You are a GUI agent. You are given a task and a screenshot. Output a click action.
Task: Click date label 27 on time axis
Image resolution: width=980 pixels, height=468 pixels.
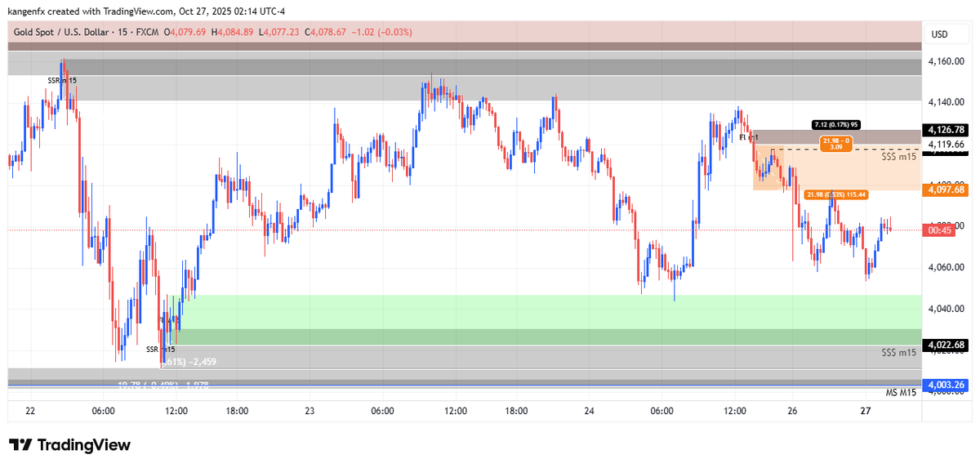coord(866,412)
